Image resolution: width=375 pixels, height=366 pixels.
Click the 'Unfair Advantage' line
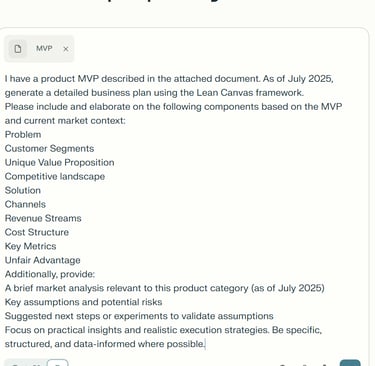point(42,260)
